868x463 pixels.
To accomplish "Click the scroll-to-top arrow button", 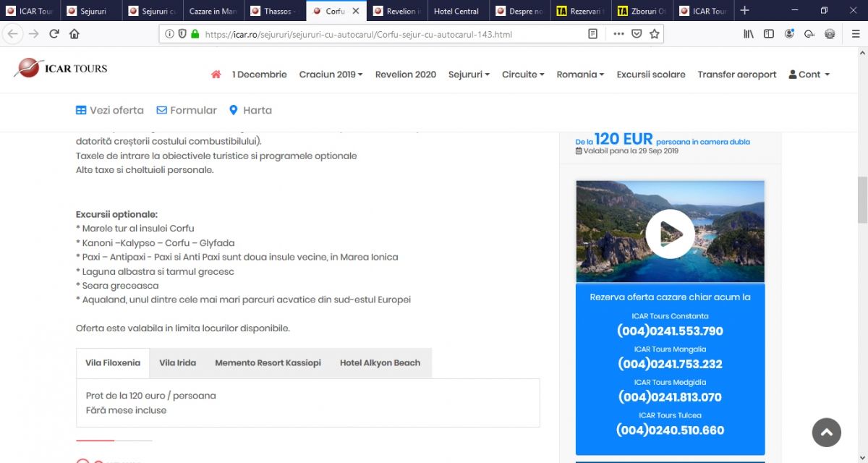I will (x=826, y=433).
